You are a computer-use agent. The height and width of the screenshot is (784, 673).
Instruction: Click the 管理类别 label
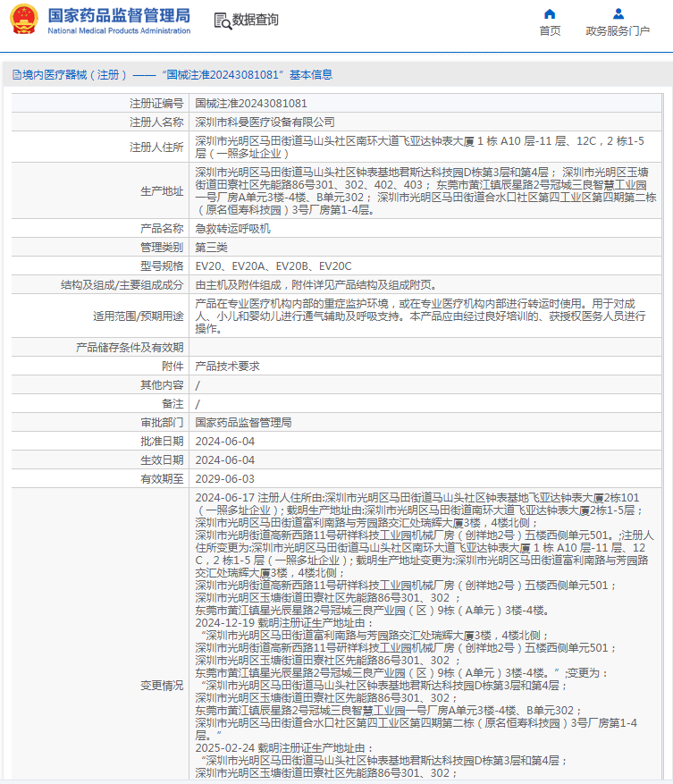pyautogui.click(x=162, y=248)
